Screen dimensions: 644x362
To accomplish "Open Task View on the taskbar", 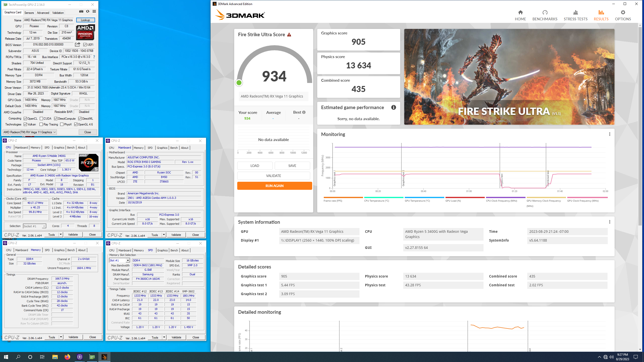I will (42, 357).
